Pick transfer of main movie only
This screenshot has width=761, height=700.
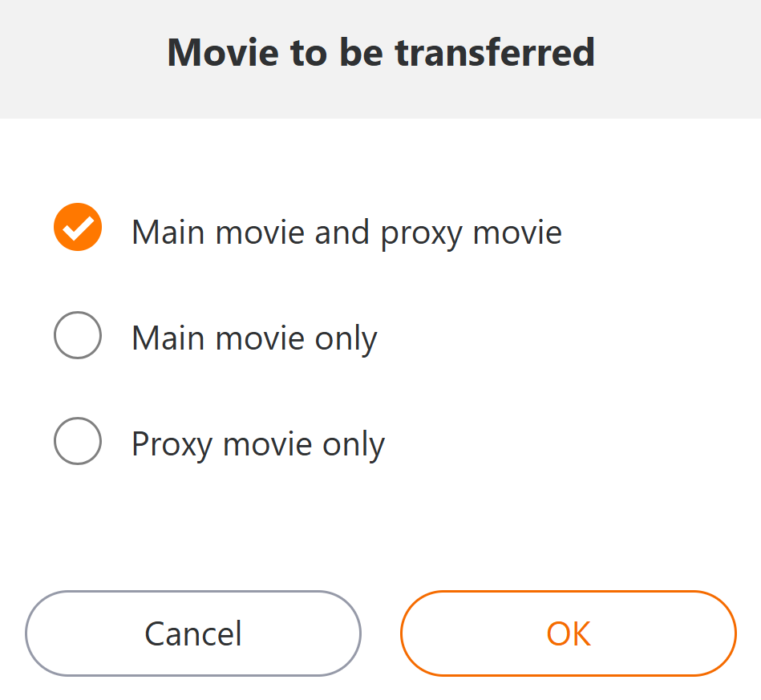pyautogui.click(x=78, y=334)
